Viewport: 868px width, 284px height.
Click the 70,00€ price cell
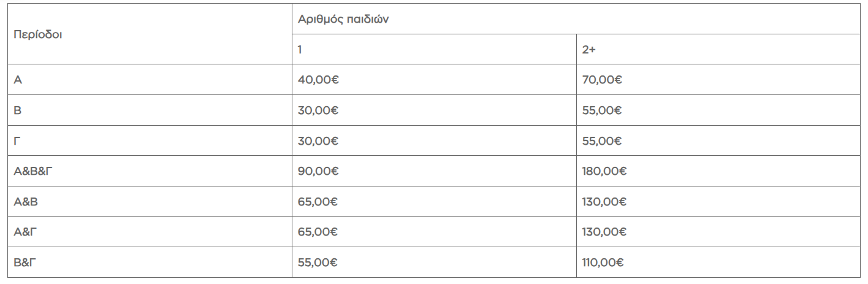pos(602,80)
